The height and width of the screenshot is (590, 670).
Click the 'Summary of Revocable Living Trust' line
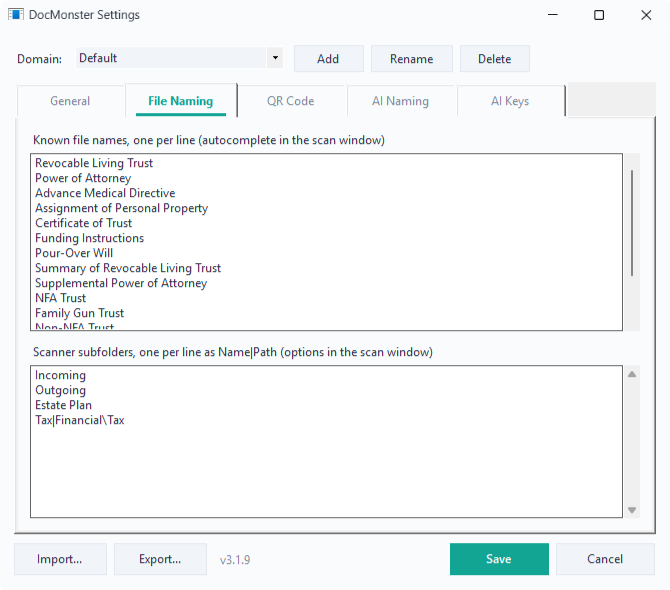(128, 268)
